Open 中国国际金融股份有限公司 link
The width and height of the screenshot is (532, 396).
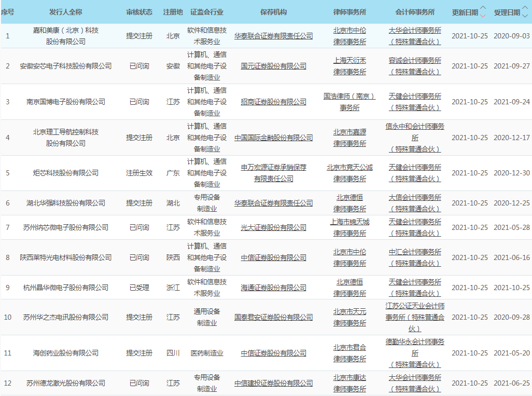(273, 138)
